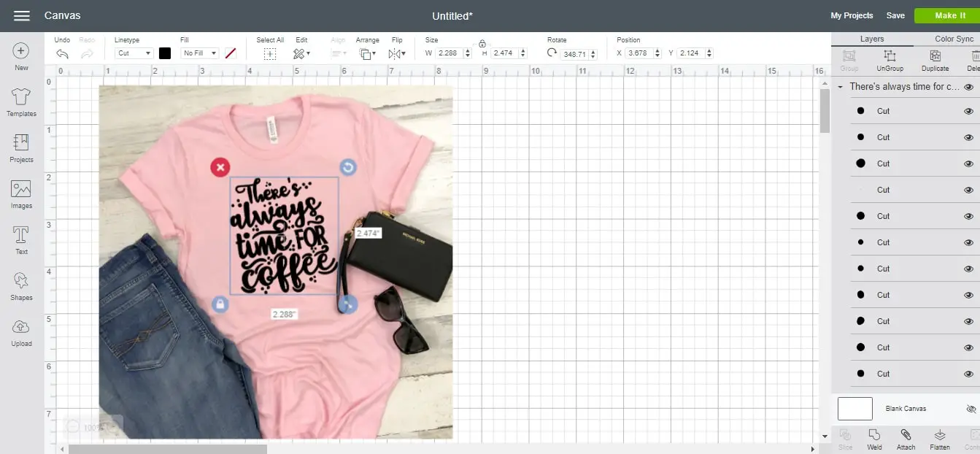Image resolution: width=980 pixels, height=454 pixels.
Task: Click the black linetype color swatch
Action: tap(165, 53)
